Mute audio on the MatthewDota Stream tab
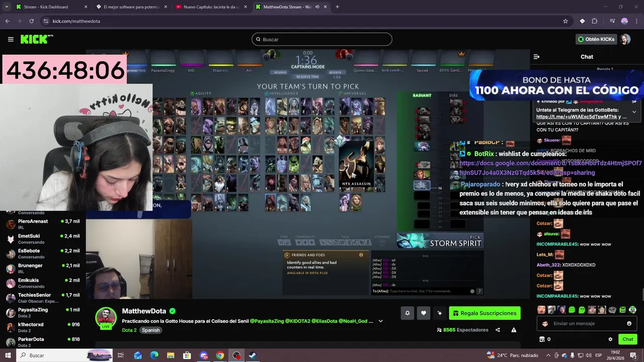Viewport: 644px width, 362px height. (317, 7)
